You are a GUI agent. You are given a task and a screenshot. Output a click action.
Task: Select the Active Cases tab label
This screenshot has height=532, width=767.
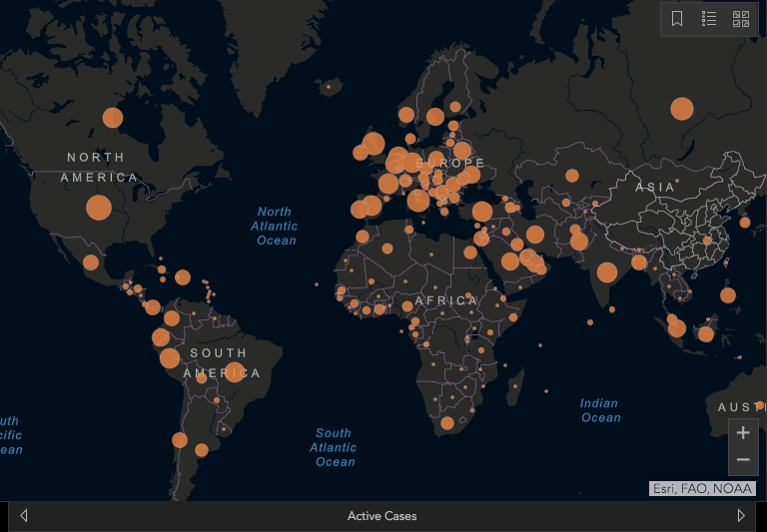click(383, 516)
